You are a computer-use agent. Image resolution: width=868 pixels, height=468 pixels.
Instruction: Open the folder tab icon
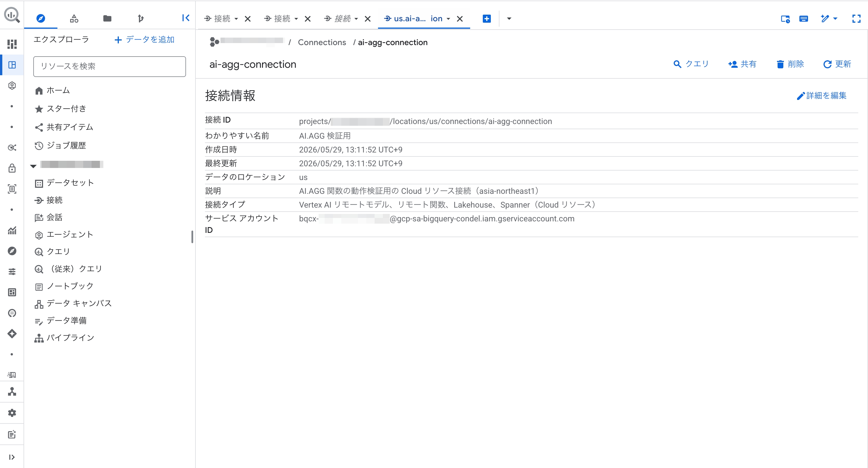tap(107, 18)
